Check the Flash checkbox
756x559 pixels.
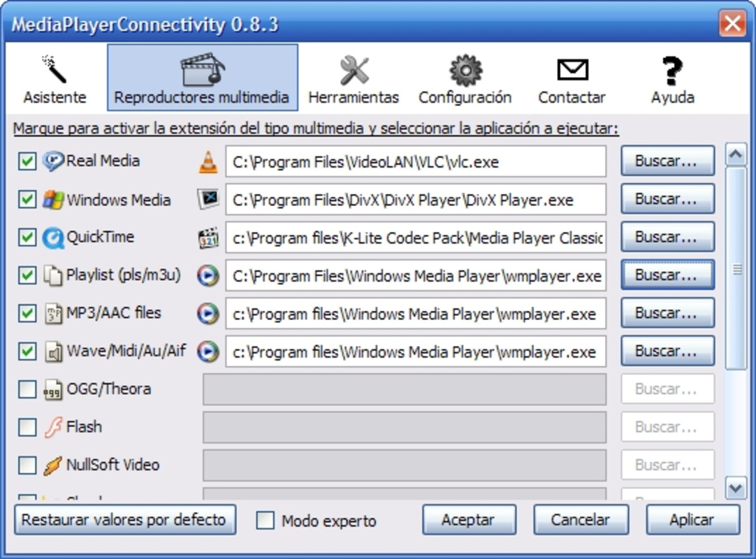[x=27, y=428]
